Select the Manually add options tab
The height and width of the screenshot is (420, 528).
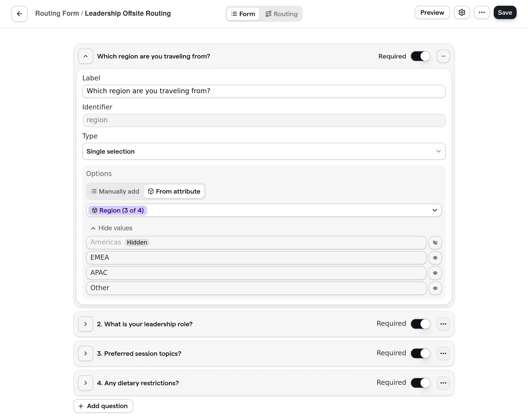click(114, 191)
